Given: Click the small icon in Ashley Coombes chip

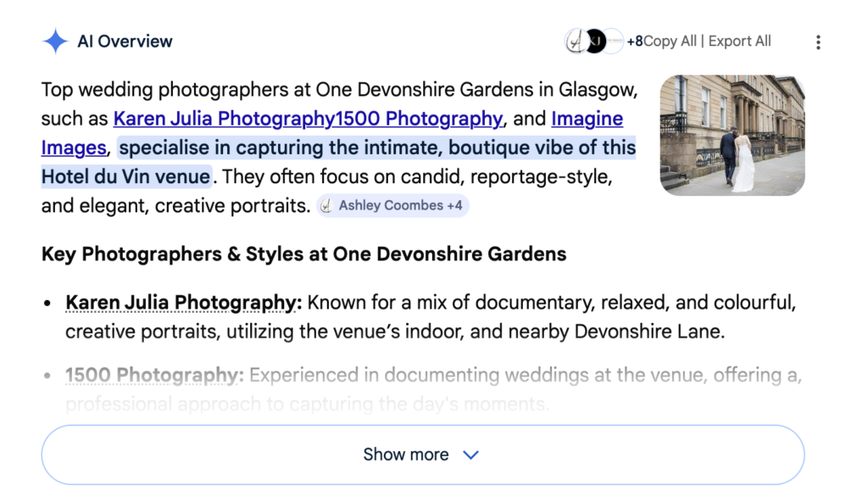Looking at the screenshot, I should point(326,206).
